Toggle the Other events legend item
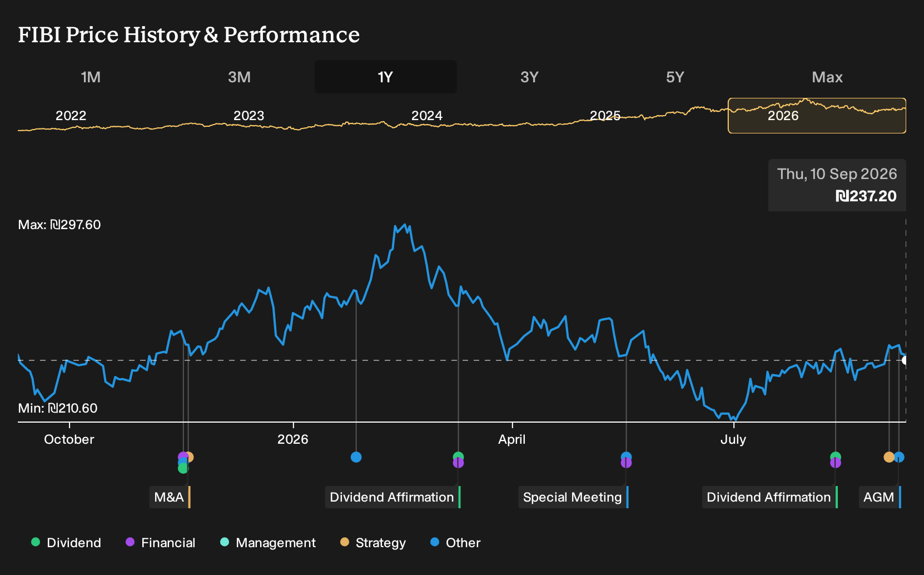The width and height of the screenshot is (924, 575). coord(455,543)
